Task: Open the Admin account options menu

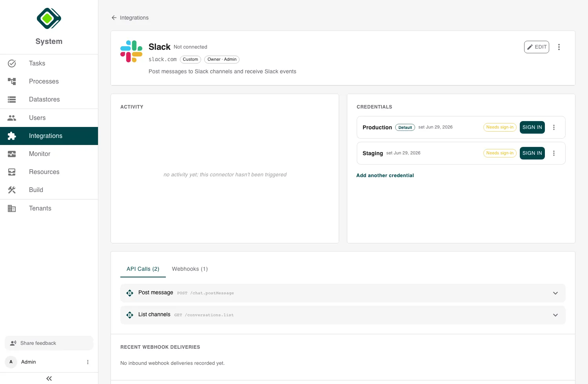Action: [x=88, y=362]
